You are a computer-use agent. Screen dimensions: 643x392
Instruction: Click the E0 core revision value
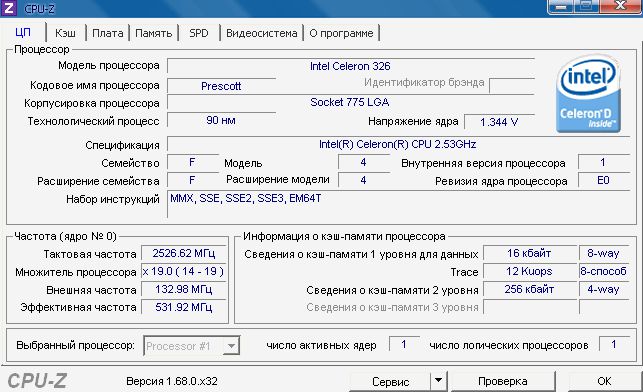[603, 180]
